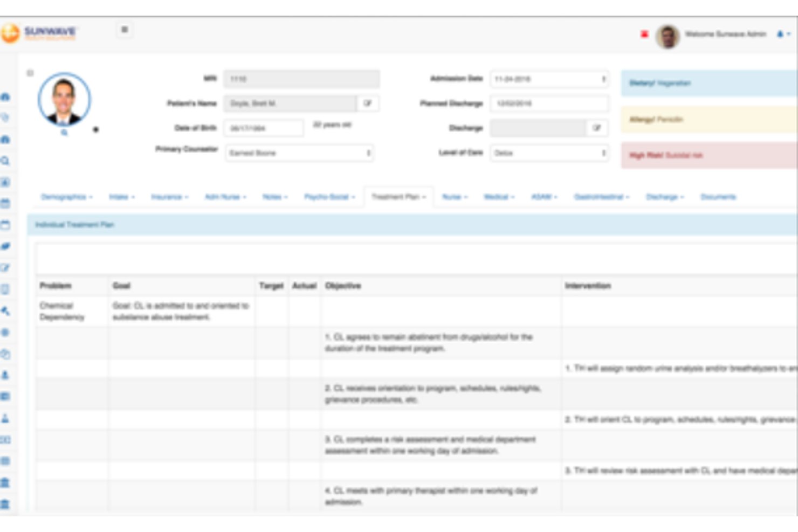The height and width of the screenshot is (532, 798).
Task: Open the Admission Date dropdown
Action: 549,79
